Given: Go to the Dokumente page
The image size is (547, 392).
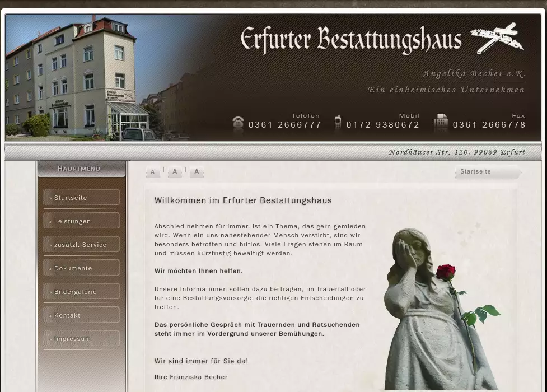Looking at the screenshot, I should tap(81, 268).
